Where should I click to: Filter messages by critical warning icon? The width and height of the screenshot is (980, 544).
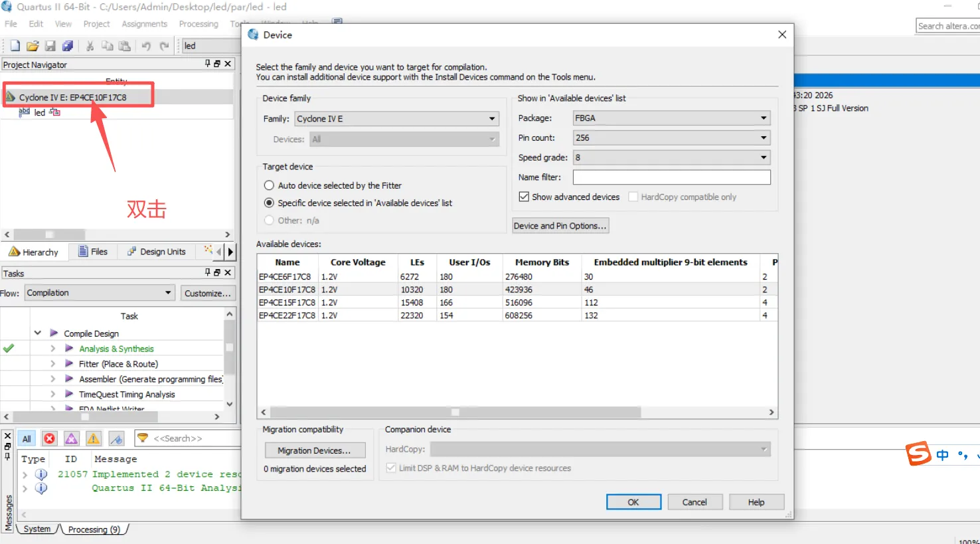[x=72, y=438]
